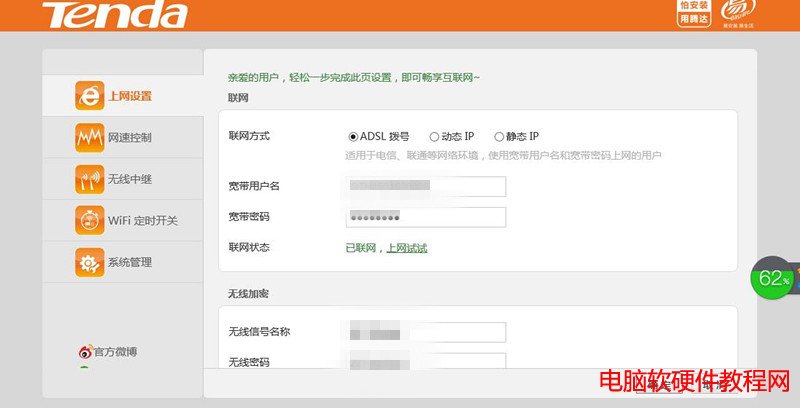Open the 网速控制 menu item
This screenshot has width=800, height=408.
129,137
